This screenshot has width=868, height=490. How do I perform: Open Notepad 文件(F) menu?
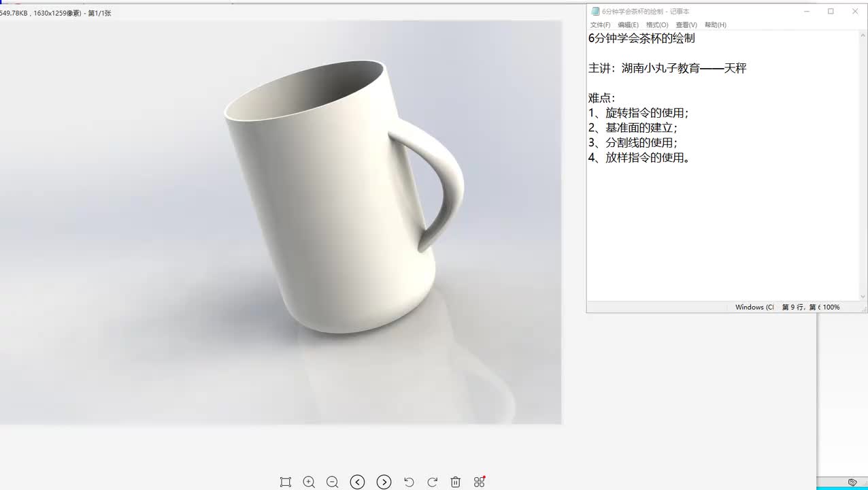tap(600, 24)
